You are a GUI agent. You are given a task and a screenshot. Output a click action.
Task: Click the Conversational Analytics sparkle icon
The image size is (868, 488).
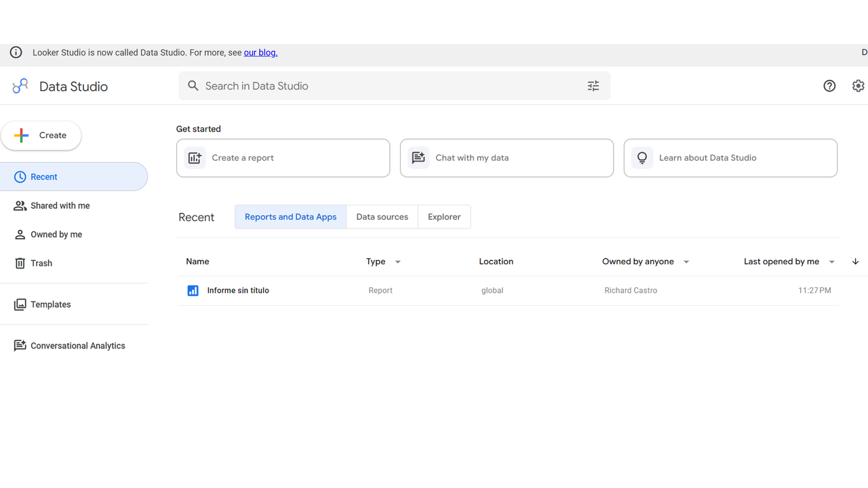20,346
